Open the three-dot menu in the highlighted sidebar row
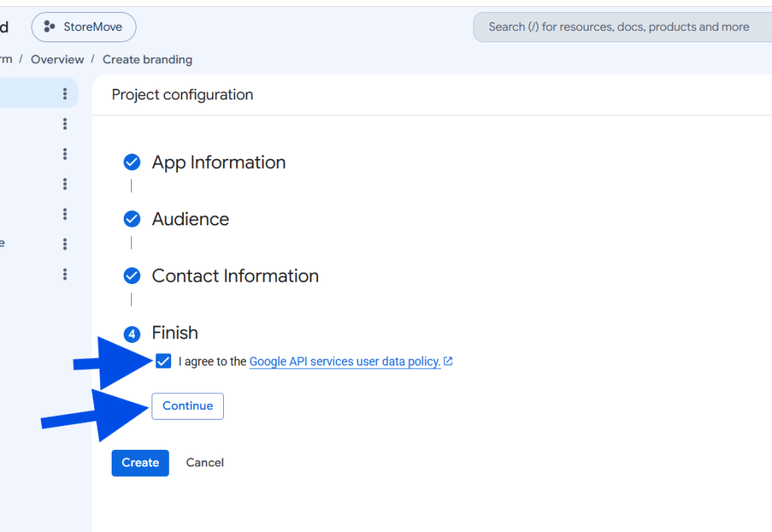 pos(65,93)
